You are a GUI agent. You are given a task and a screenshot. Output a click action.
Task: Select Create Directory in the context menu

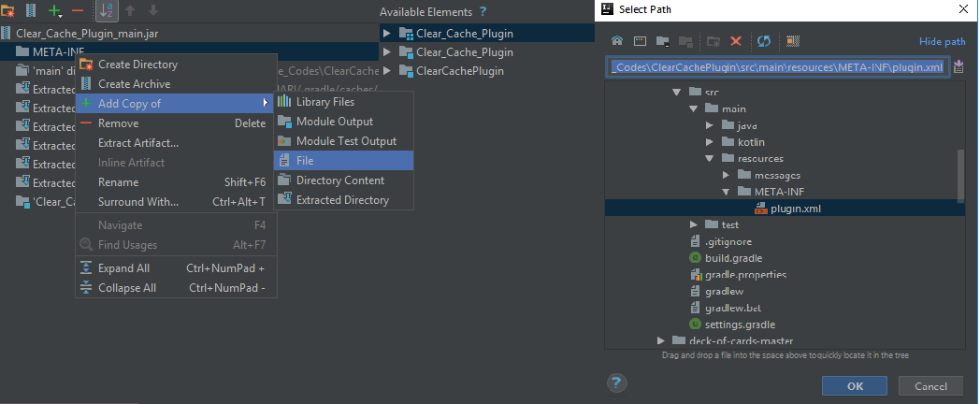[137, 65]
